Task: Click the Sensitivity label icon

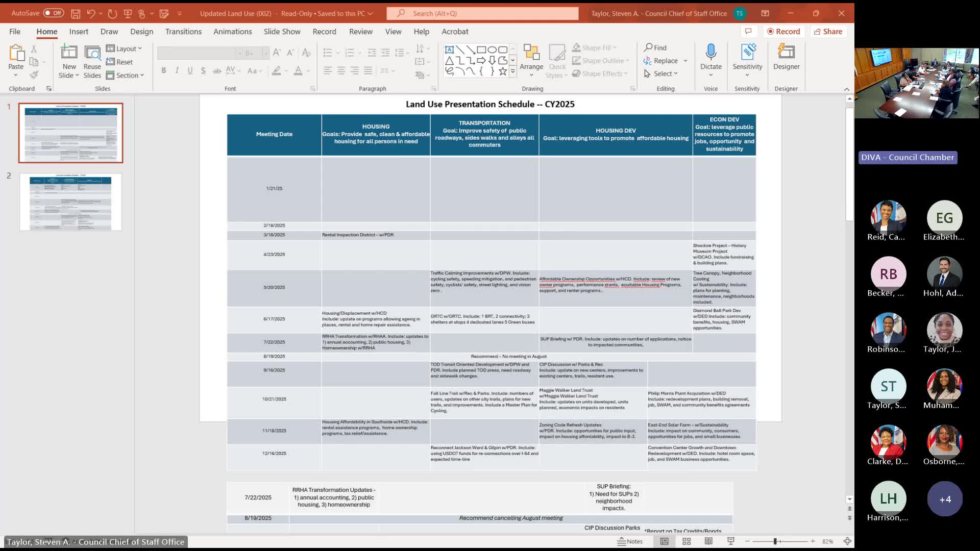Action: click(x=747, y=52)
